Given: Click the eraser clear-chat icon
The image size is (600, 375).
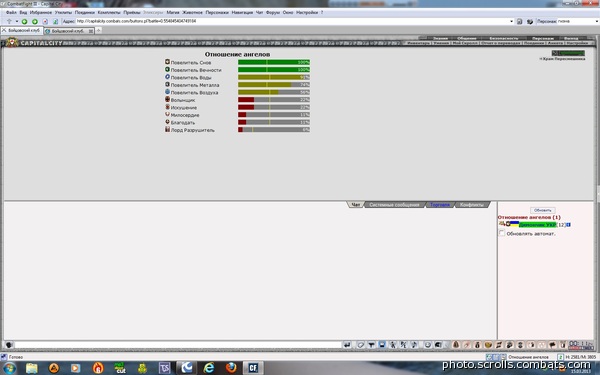Looking at the screenshot, I should 360,345.
